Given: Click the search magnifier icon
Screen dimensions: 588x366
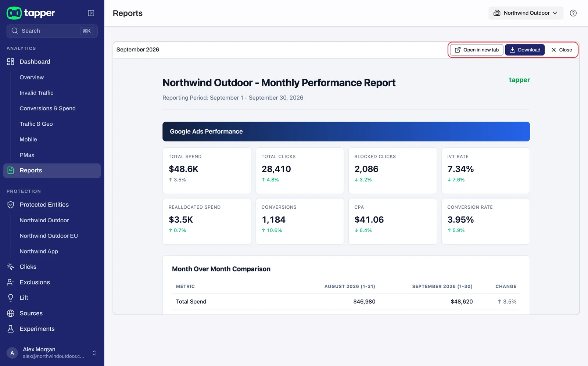Looking at the screenshot, I should coord(15,31).
